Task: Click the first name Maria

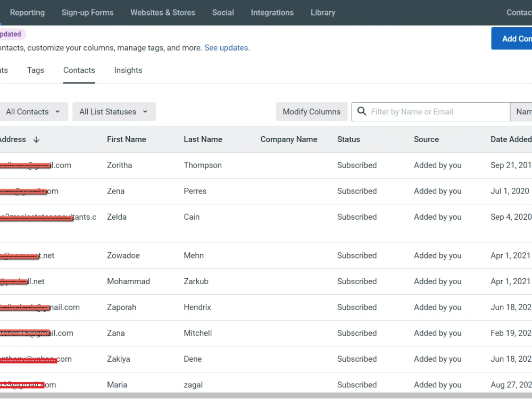Action: pyautogui.click(x=117, y=385)
